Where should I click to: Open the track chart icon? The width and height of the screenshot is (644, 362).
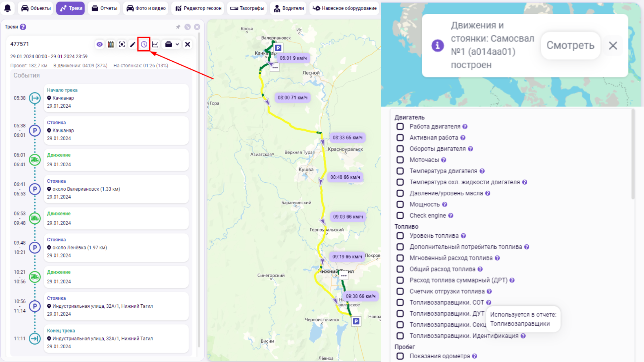pyautogui.click(x=155, y=44)
